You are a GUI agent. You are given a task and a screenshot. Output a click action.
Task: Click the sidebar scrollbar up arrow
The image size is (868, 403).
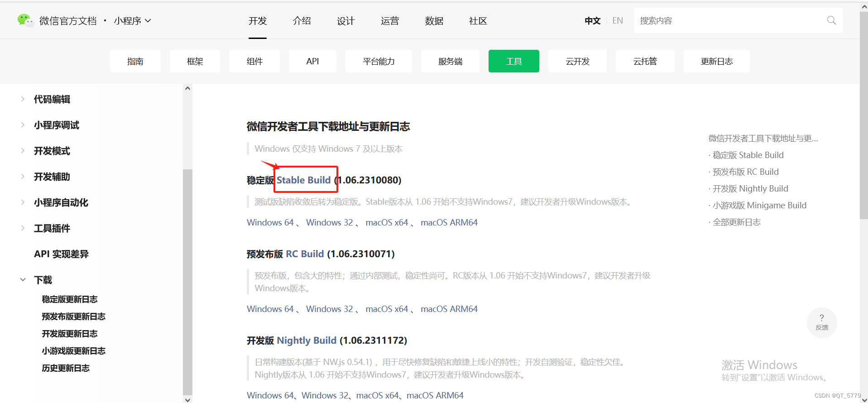click(187, 88)
